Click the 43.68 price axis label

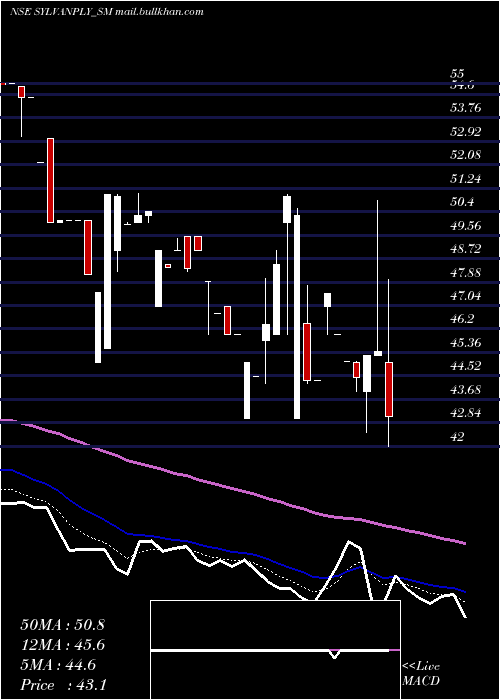(466, 390)
